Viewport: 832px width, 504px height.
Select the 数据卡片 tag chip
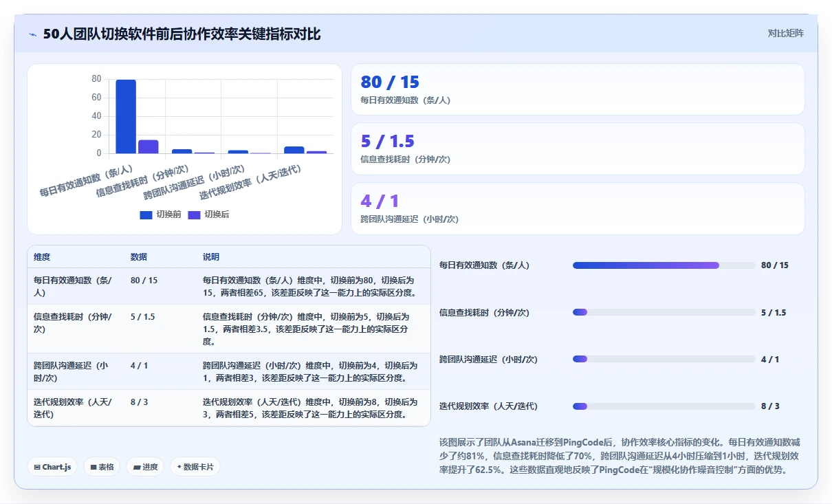195,467
